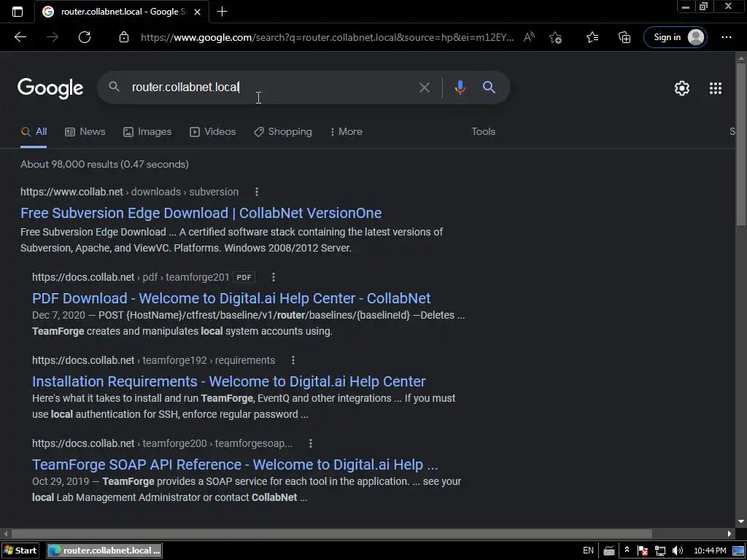The image size is (747, 560).
Task: Open Installation Requirements result link
Action: (228, 381)
